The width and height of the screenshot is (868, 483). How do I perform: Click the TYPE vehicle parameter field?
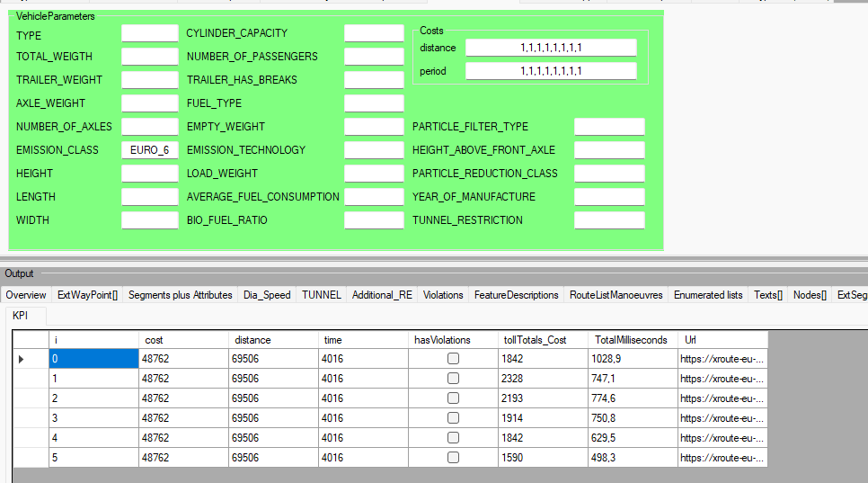[150, 33]
